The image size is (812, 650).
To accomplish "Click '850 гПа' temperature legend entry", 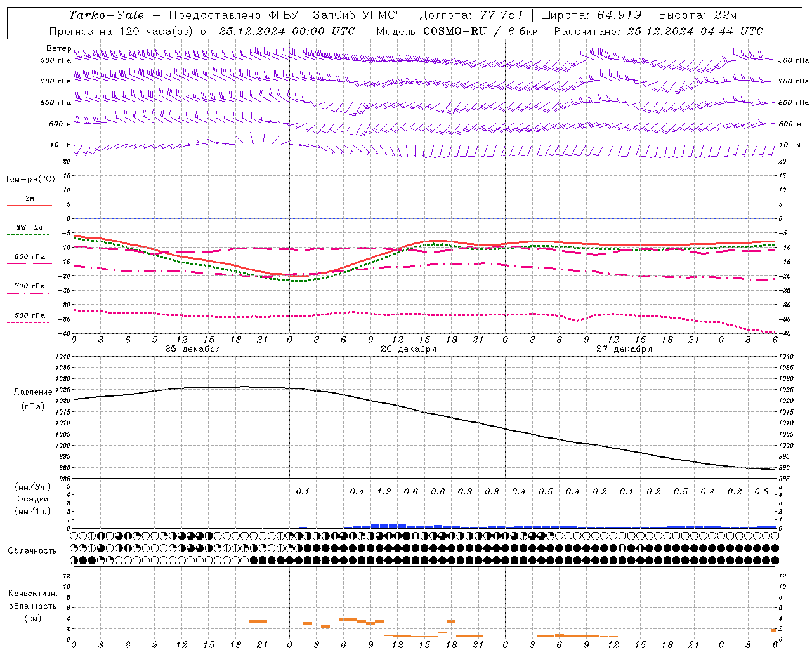I will (30, 256).
